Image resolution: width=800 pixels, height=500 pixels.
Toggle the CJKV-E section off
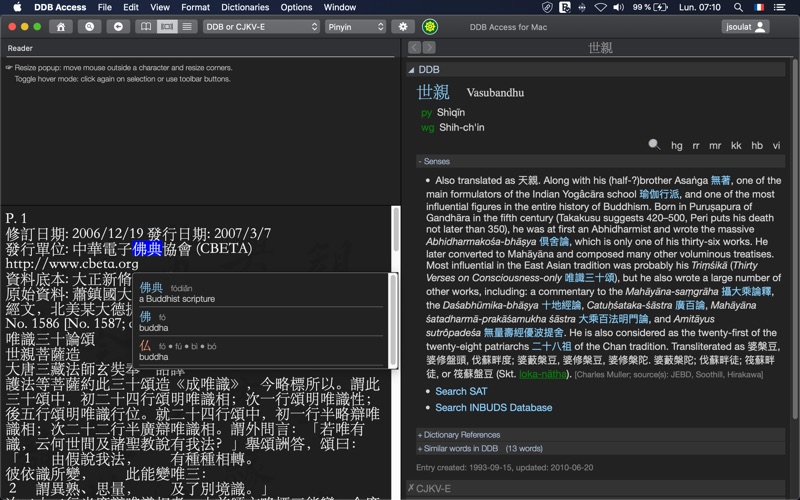click(x=411, y=488)
